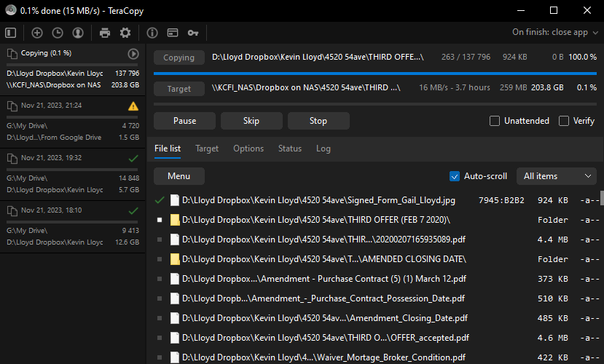This screenshot has height=364, width=604.
Task: Click the 7945:B2B2 checksum value
Action: 501,200
